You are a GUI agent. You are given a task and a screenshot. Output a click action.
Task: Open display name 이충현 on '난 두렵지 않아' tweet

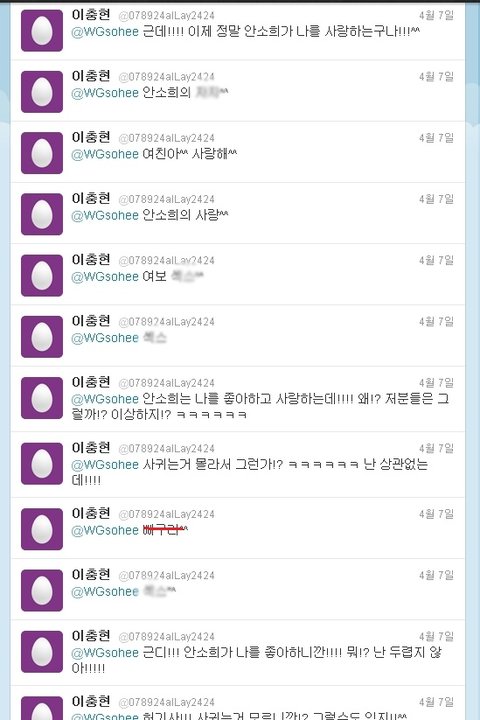[91, 636]
